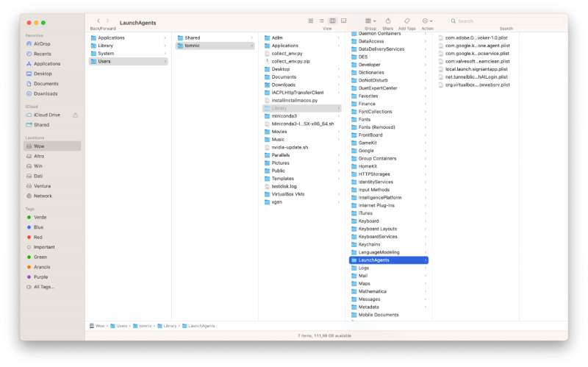Screen dimensions: 588x367
Task: Filter by the Arancio tag
Action: coord(42,267)
